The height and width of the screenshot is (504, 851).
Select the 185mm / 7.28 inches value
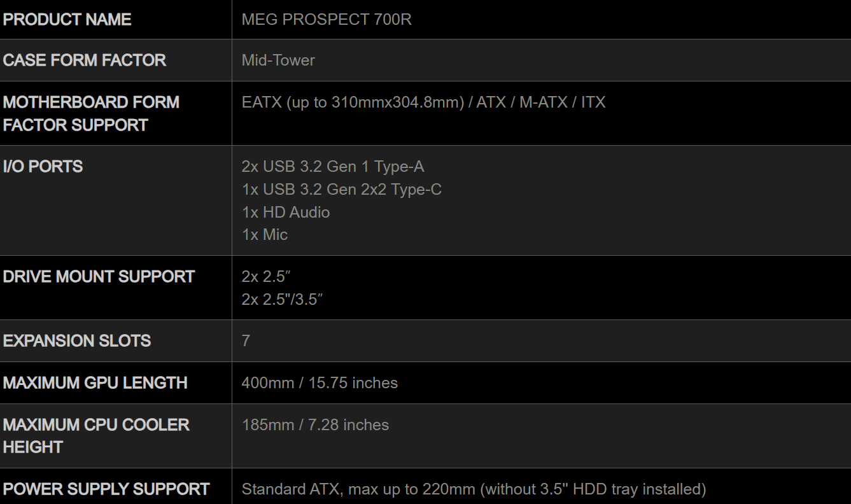[315, 425]
